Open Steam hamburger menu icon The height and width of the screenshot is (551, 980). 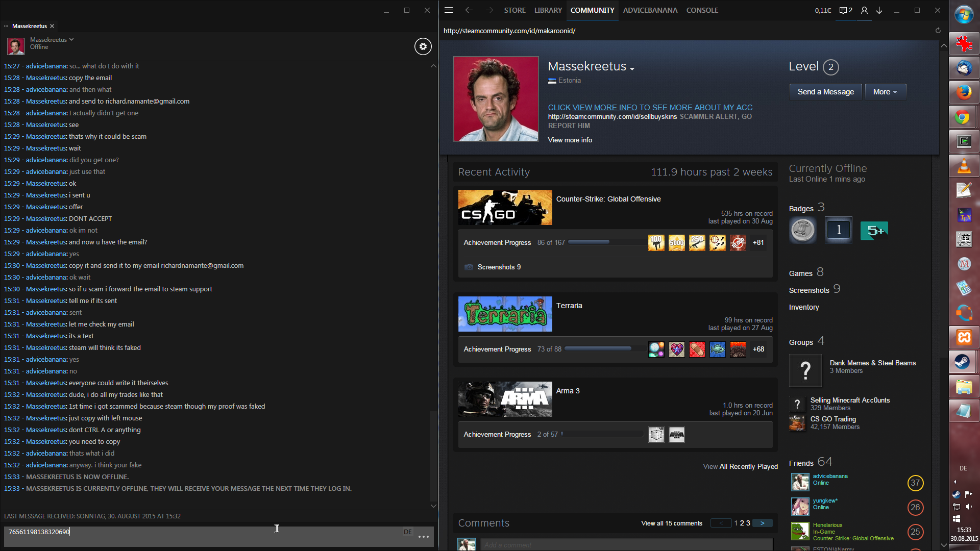point(449,10)
